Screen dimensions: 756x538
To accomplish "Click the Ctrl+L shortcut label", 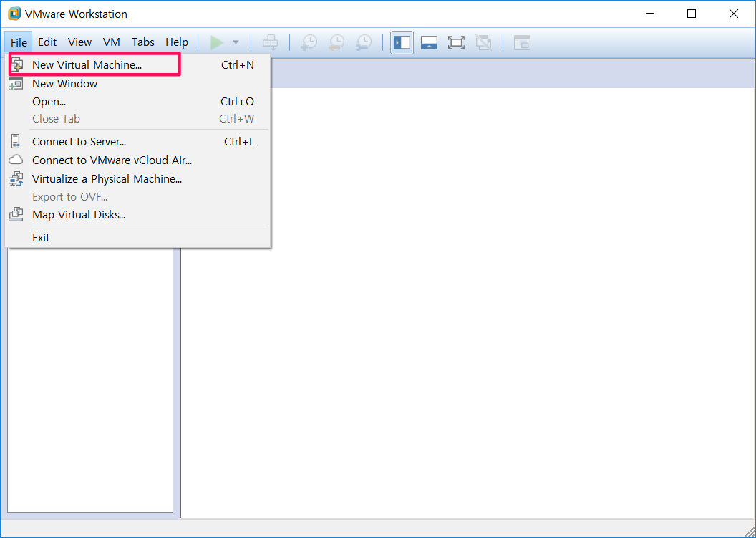I will click(239, 141).
